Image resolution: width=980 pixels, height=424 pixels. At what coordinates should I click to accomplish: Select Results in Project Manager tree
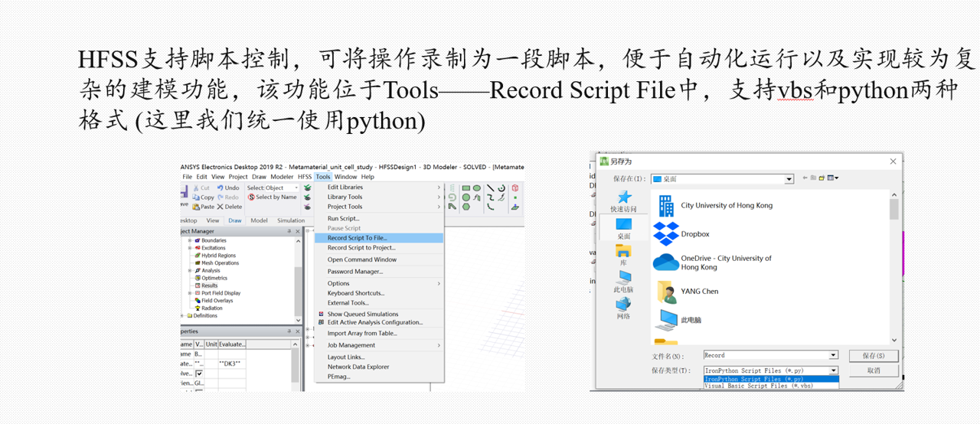[x=206, y=285]
